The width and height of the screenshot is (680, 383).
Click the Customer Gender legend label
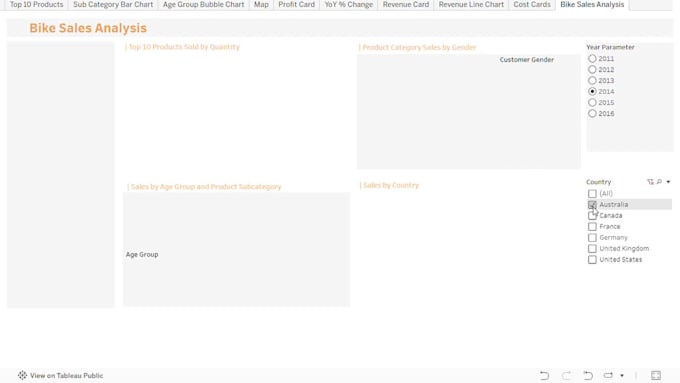click(x=526, y=60)
